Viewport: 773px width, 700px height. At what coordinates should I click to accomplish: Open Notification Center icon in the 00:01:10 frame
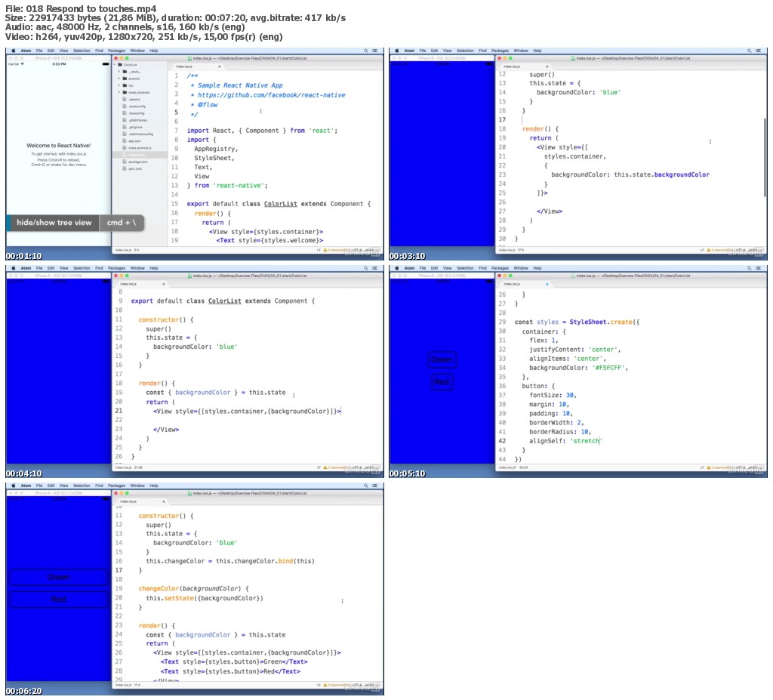click(375, 51)
